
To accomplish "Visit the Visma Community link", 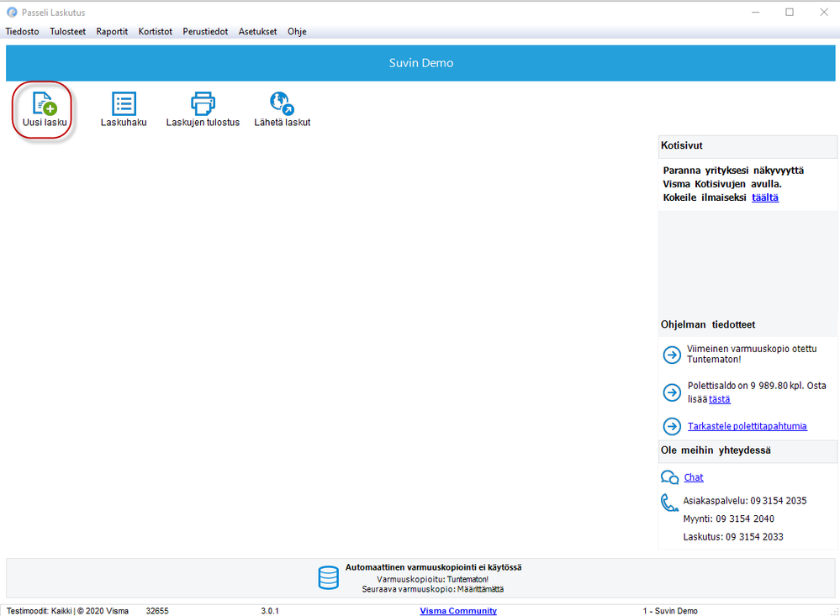I will pyautogui.click(x=458, y=611).
